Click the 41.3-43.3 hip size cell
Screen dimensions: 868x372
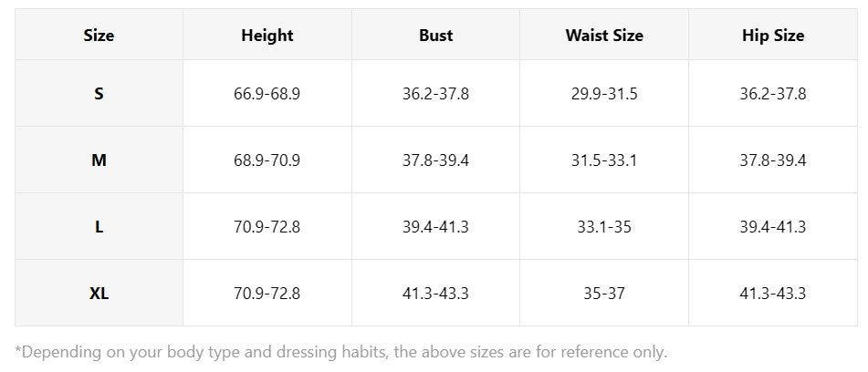[x=773, y=293]
